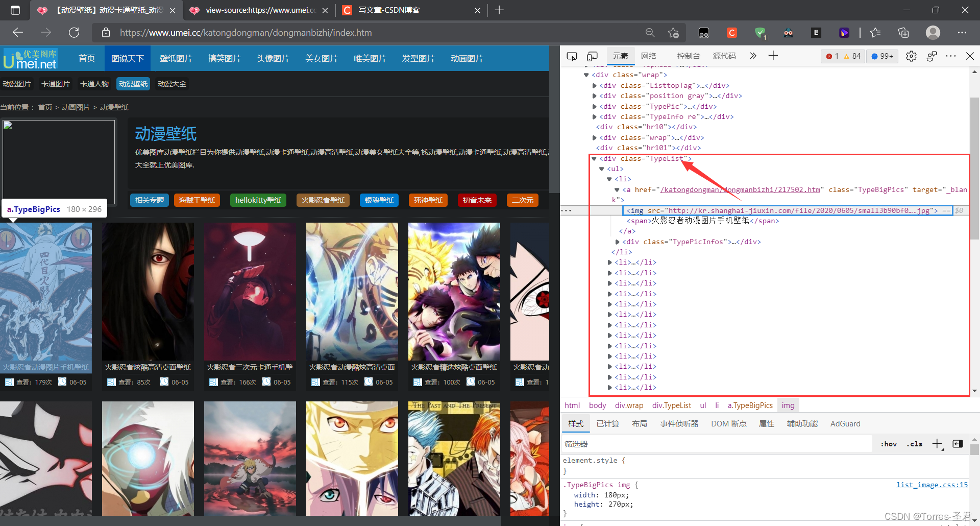Screen dimensions: 980x526
Task: Open the AdGuard shield extension
Action: pyautogui.click(x=760, y=33)
